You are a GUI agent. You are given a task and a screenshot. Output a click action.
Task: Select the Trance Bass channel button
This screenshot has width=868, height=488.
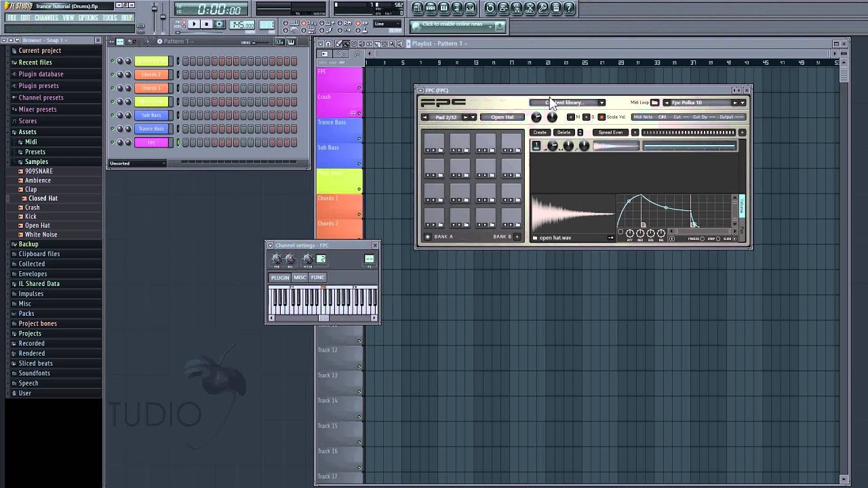point(151,129)
